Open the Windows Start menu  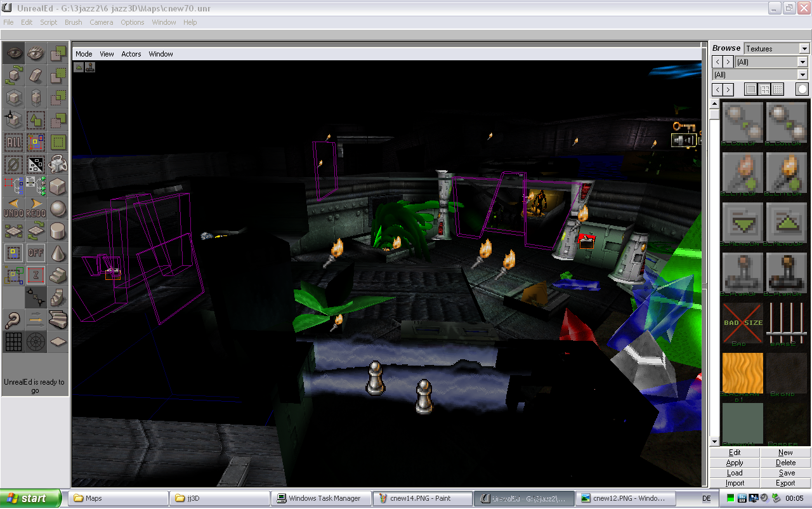(x=31, y=498)
